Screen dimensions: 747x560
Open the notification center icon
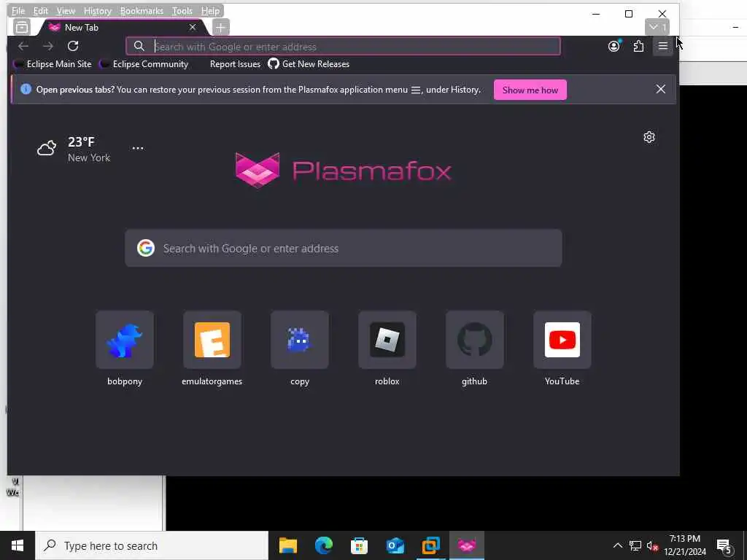(x=724, y=545)
